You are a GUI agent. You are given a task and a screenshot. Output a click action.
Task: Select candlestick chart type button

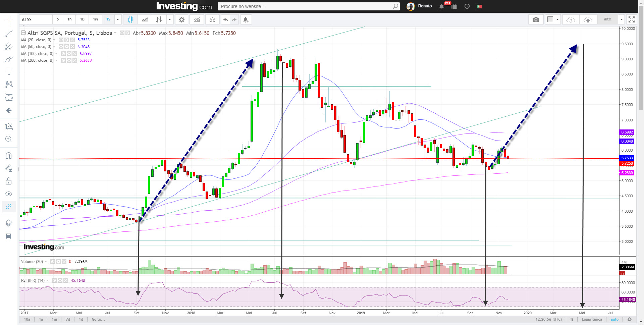pos(130,19)
